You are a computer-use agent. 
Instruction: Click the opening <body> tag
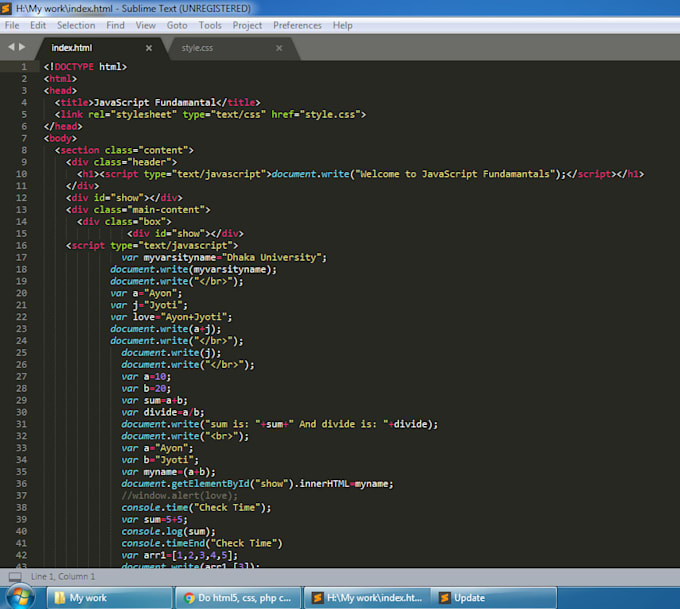[x=60, y=138]
